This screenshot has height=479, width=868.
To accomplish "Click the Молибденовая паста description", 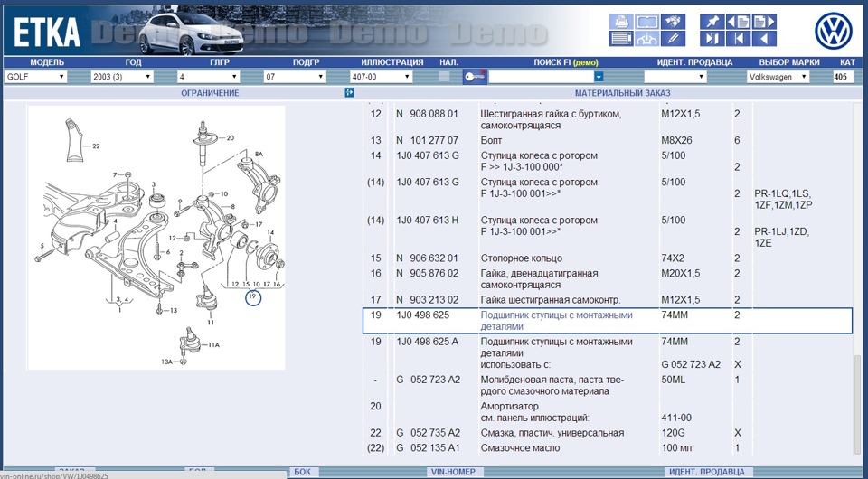I will tap(552, 386).
